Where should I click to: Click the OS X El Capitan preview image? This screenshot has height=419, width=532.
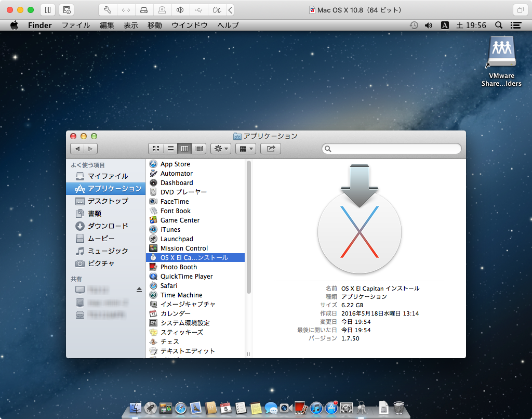(x=360, y=219)
